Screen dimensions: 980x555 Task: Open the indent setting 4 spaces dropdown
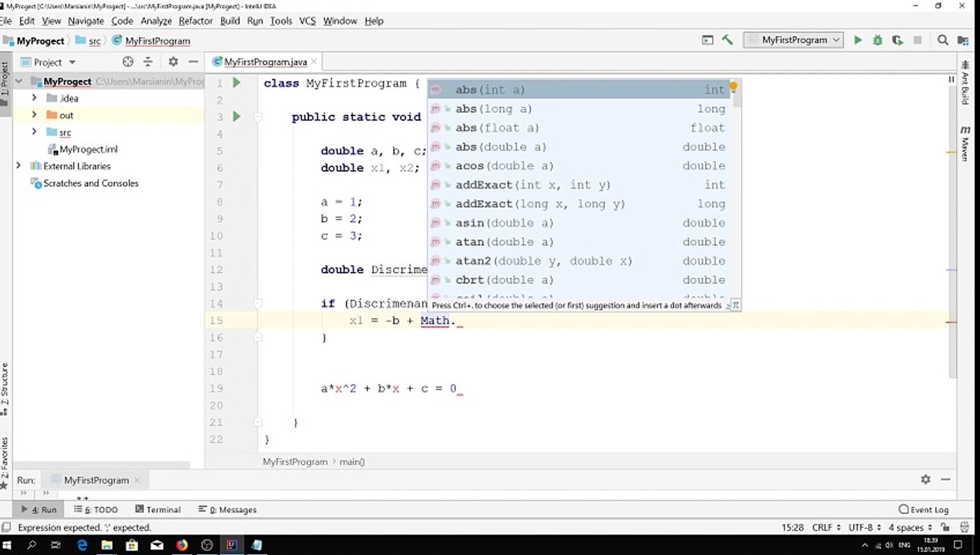(910, 527)
